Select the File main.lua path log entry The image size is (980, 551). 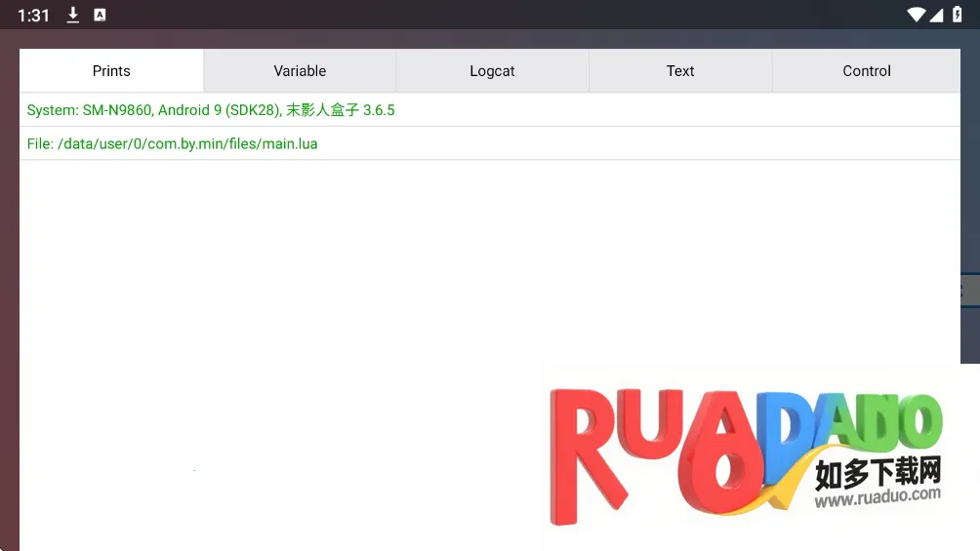[x=172, y=144]
